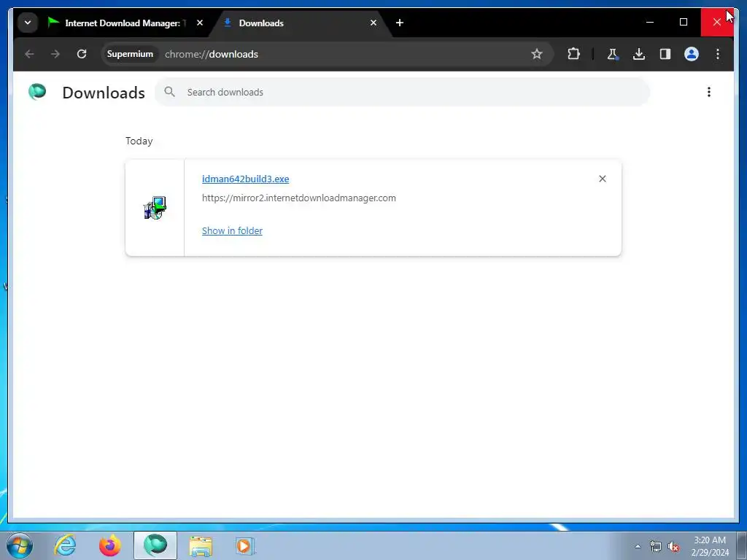Show hidden system tray icons
The width and height of the screenshot is (747, 560).
638,546
